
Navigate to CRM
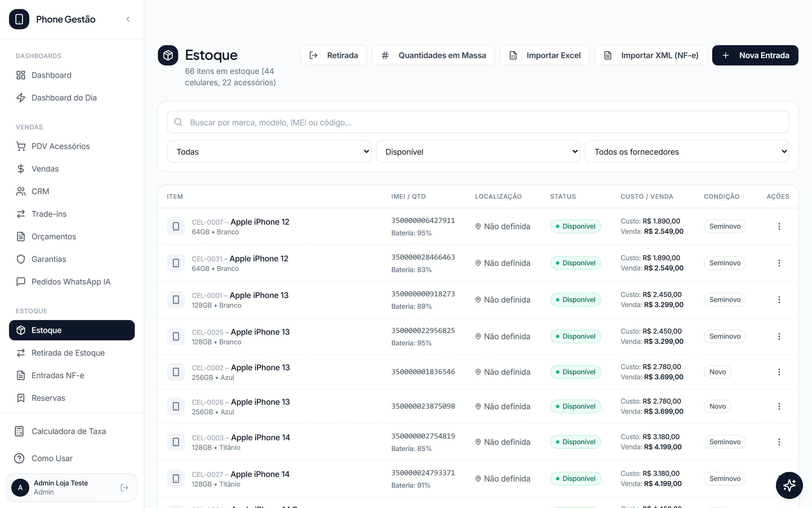pos(72,191)
